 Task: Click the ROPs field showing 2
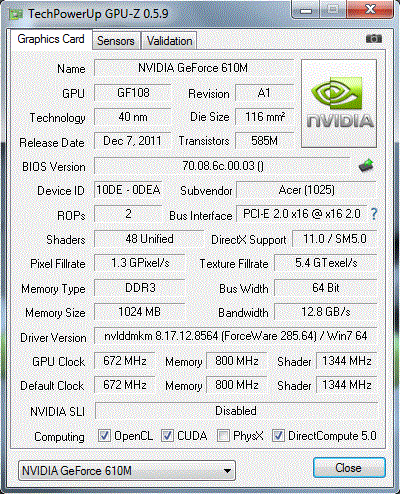pyautogui.click(x=128, y=214)
